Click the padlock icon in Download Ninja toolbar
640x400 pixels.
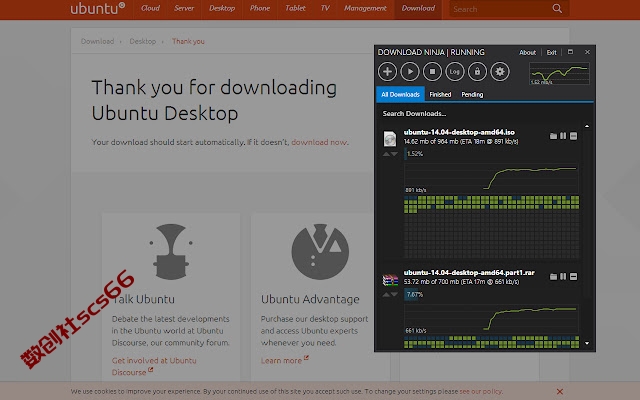pyautogui.click(x=477, y=71)
